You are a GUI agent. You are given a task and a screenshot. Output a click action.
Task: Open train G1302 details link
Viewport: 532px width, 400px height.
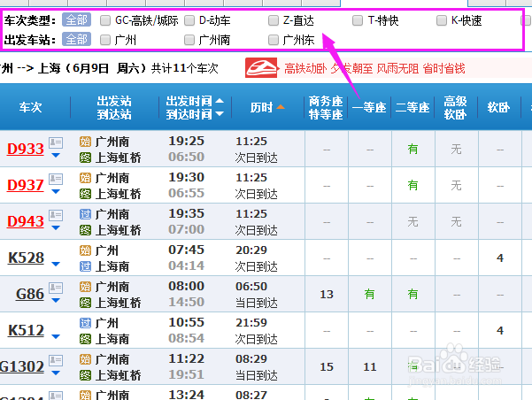pos(22,366)
